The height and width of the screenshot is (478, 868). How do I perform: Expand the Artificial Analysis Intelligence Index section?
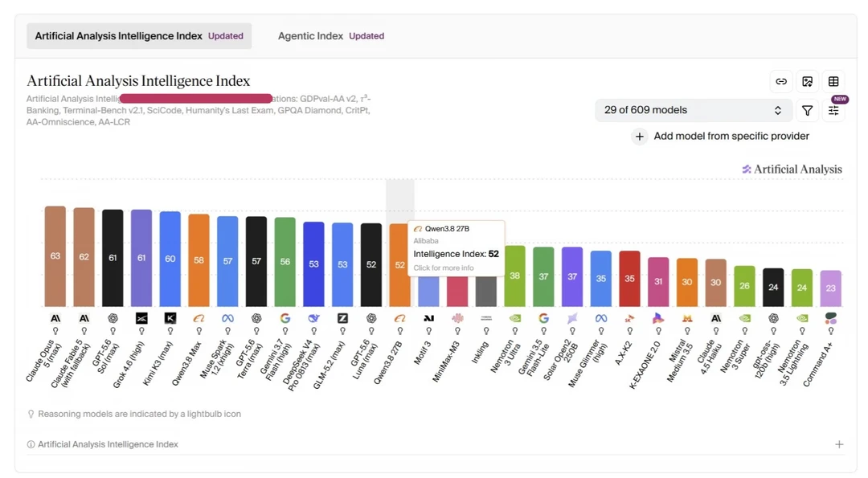(839, 444)
